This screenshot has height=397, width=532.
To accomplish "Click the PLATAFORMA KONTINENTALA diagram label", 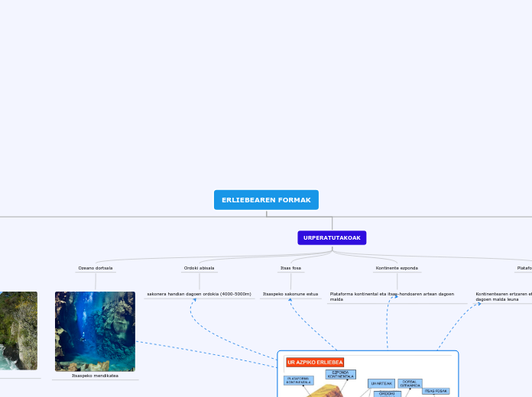I will click(299, 380).
